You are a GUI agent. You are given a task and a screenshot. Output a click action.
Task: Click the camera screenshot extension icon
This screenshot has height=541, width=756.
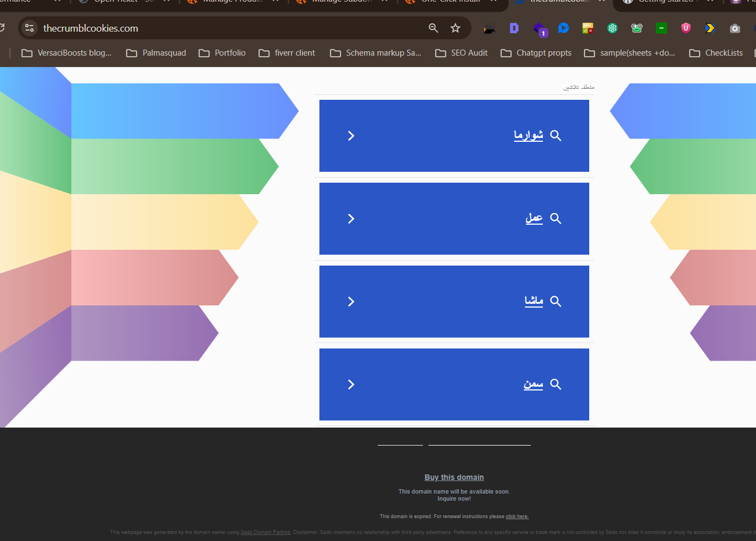[735, 28]
